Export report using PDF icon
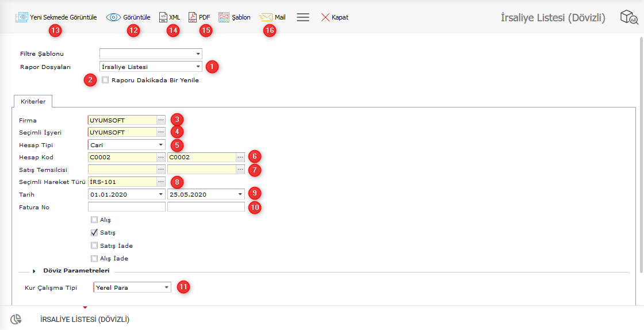644x330 pixels. click(193, 17)
